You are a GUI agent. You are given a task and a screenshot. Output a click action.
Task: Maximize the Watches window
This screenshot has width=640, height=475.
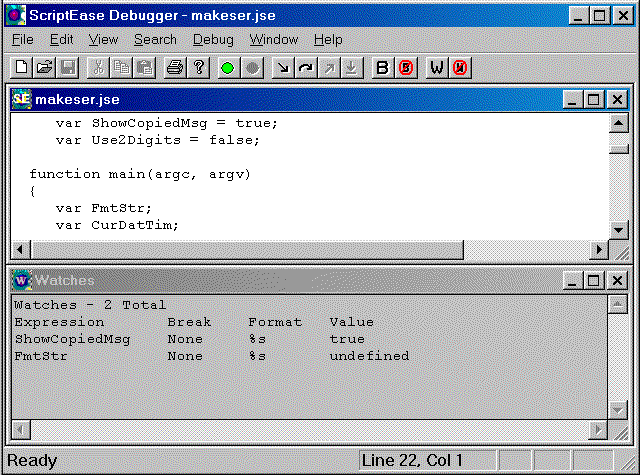point(594,280)
